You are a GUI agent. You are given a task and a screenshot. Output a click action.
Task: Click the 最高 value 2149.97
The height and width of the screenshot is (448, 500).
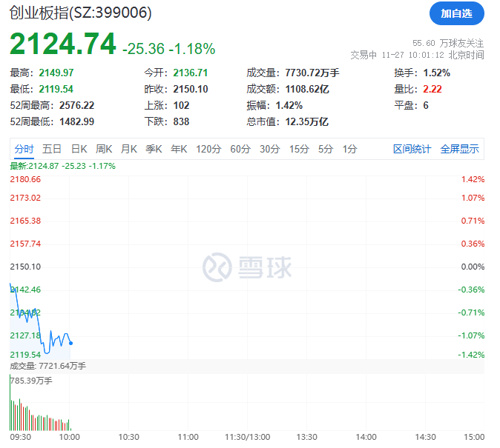click(x=56, y=73)
